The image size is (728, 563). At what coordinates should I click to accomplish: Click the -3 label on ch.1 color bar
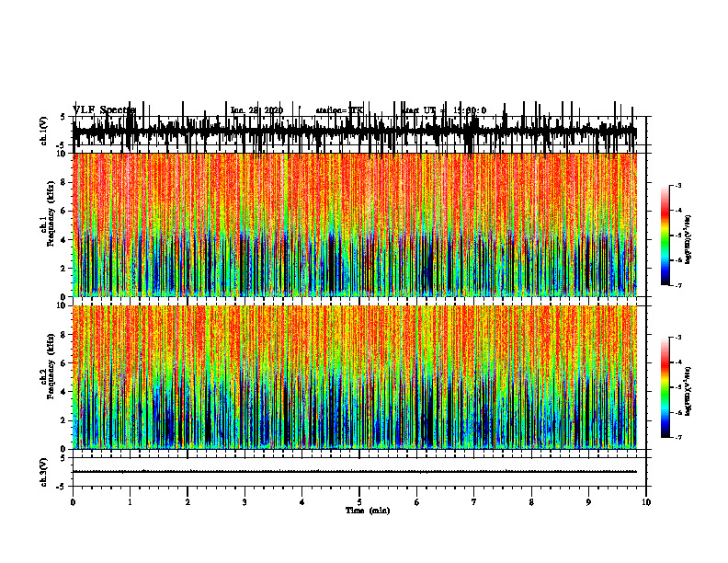(x=677, y=185)
